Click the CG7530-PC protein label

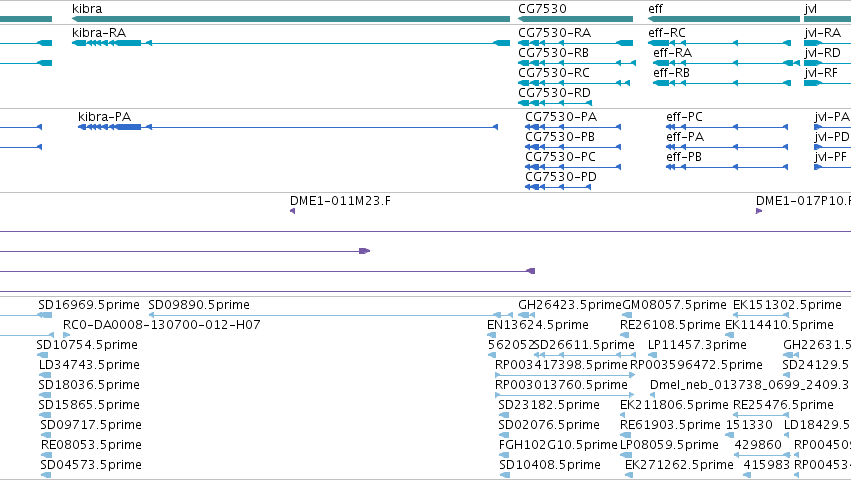[x=561, y=157]
